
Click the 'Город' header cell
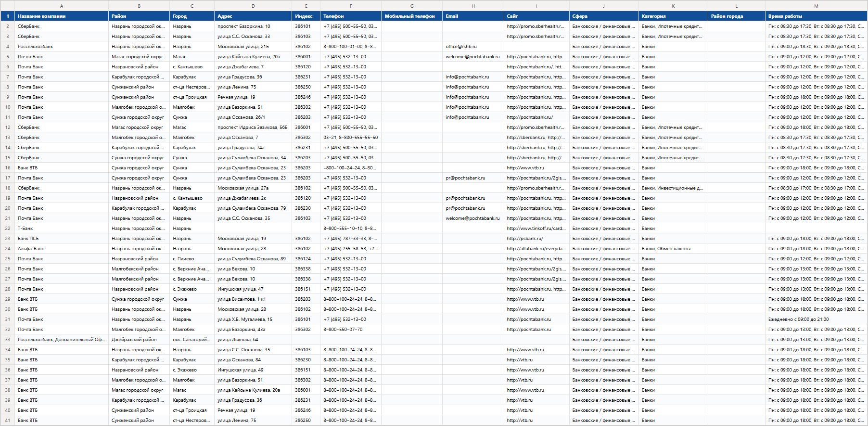pyautogui.click(x=192, y=16)
